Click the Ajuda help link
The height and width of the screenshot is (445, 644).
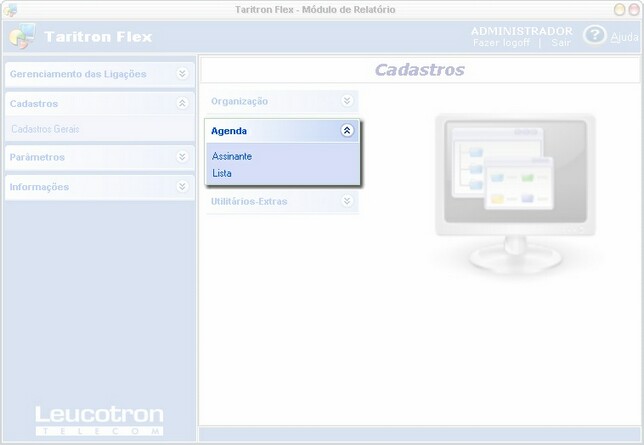(624, 37)
